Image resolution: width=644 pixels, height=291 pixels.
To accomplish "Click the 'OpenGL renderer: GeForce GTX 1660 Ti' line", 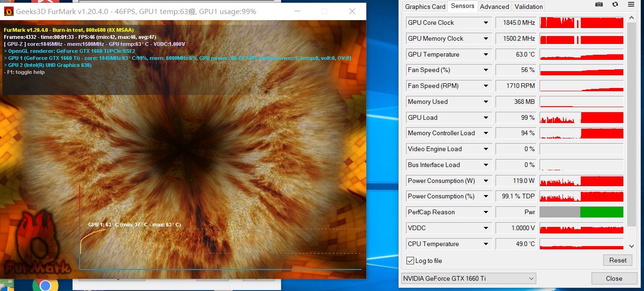I will coord(69,51).
